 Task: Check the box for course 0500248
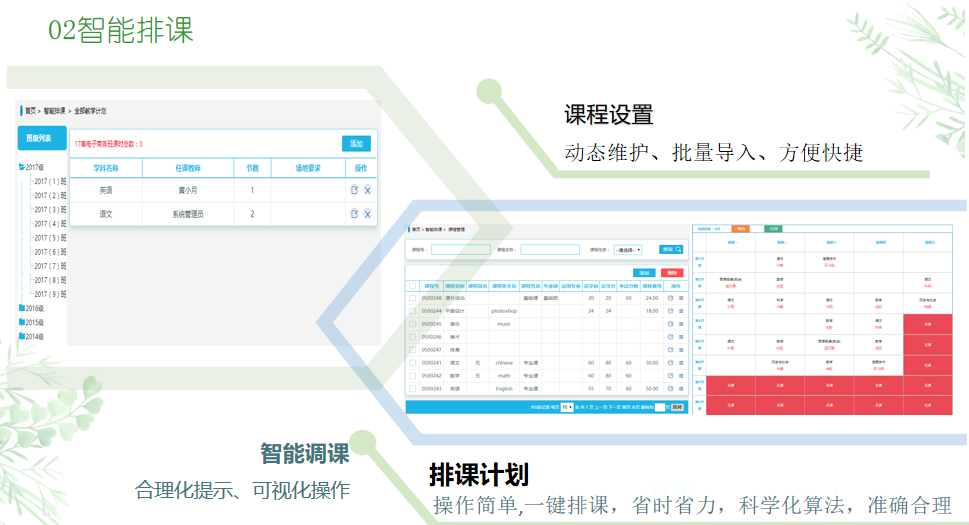412,298
